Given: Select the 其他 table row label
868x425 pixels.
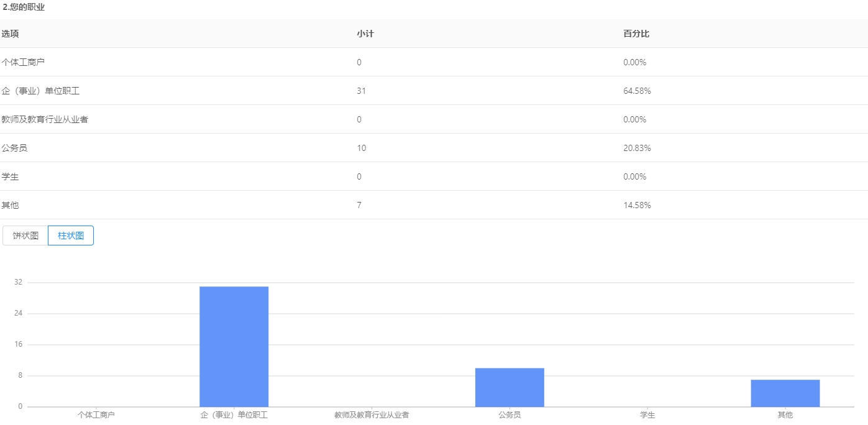Looking at the screenshot, I should coord(10,205).
